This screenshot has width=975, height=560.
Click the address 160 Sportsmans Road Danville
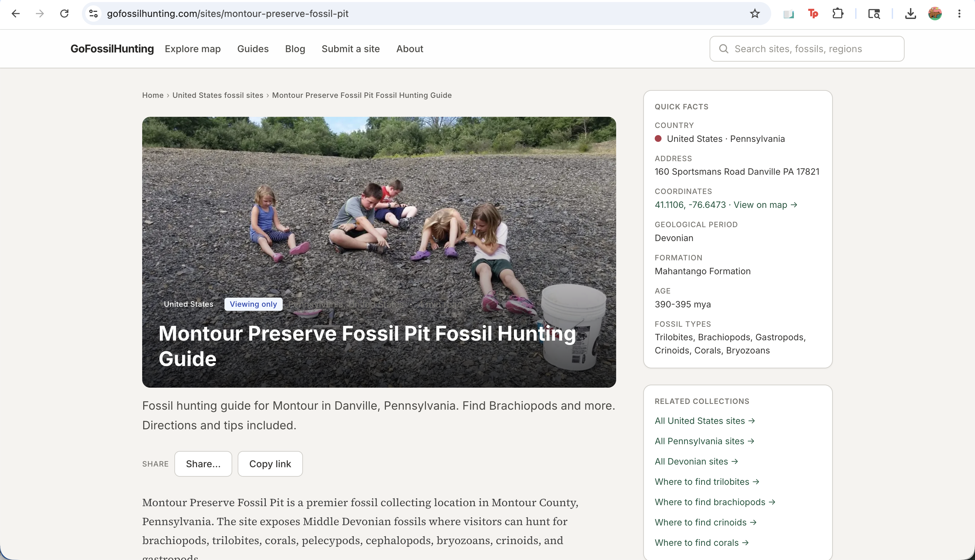[x=737, y=172]
